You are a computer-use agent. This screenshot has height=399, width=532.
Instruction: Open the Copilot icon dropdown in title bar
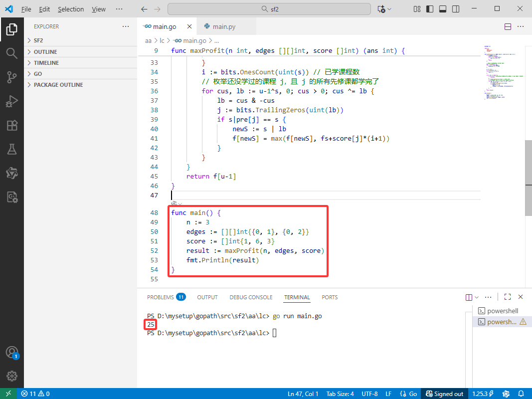click(x=384, y=9)
